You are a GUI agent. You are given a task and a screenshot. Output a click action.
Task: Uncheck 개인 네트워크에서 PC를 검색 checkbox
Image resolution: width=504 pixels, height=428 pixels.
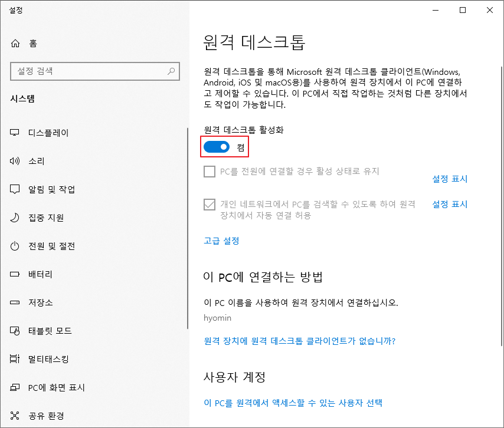(x=210, y=205)
